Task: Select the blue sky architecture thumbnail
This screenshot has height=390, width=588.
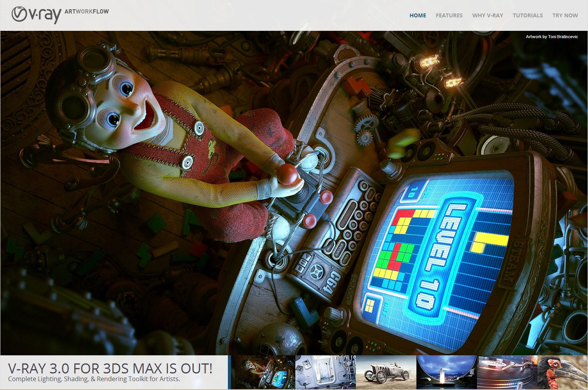Action: [x=446, y=372]
